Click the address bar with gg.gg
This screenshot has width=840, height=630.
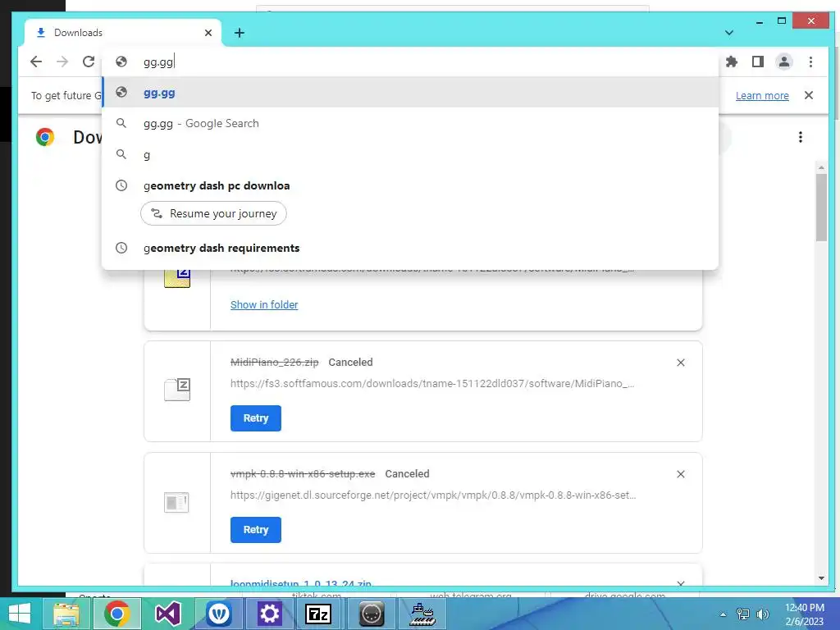point(410,62)
